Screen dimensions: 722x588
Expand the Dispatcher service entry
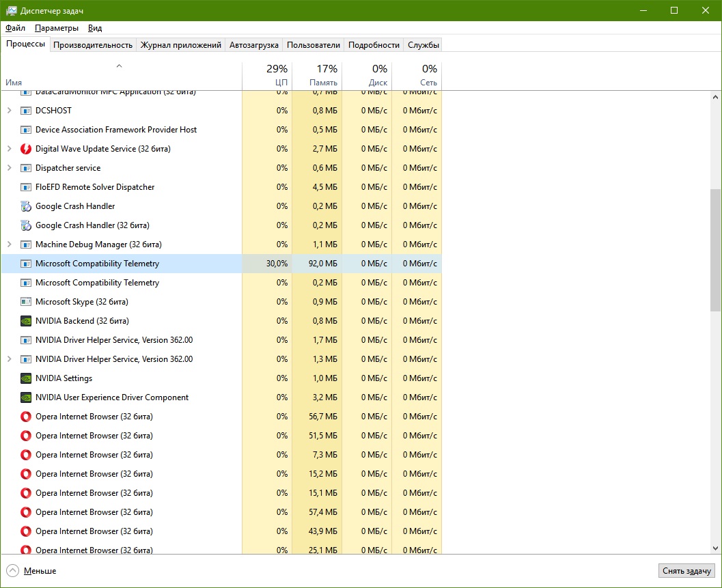(x=9, y=168)
